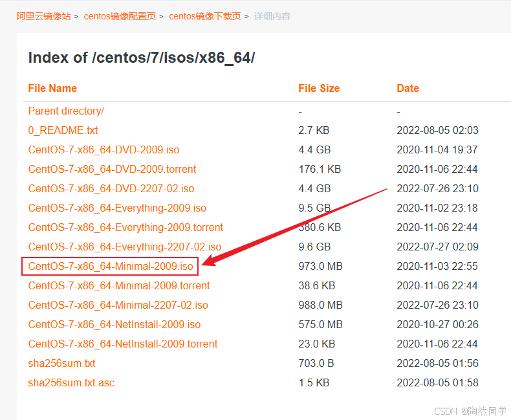Download CentOS-7-x86_64-DVD-2207-02.iso
The height and width of the screenshot is (420, 511).
point(111,188)
